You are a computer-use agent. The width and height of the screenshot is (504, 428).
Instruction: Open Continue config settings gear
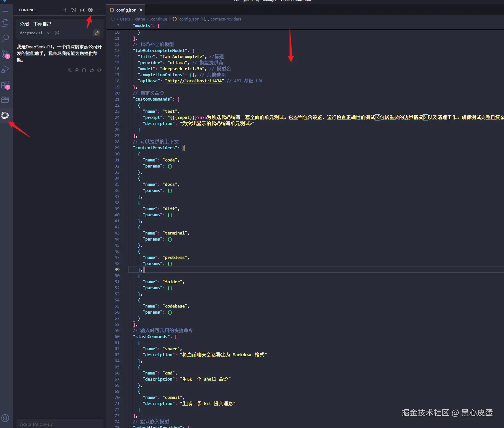(90, 10)
